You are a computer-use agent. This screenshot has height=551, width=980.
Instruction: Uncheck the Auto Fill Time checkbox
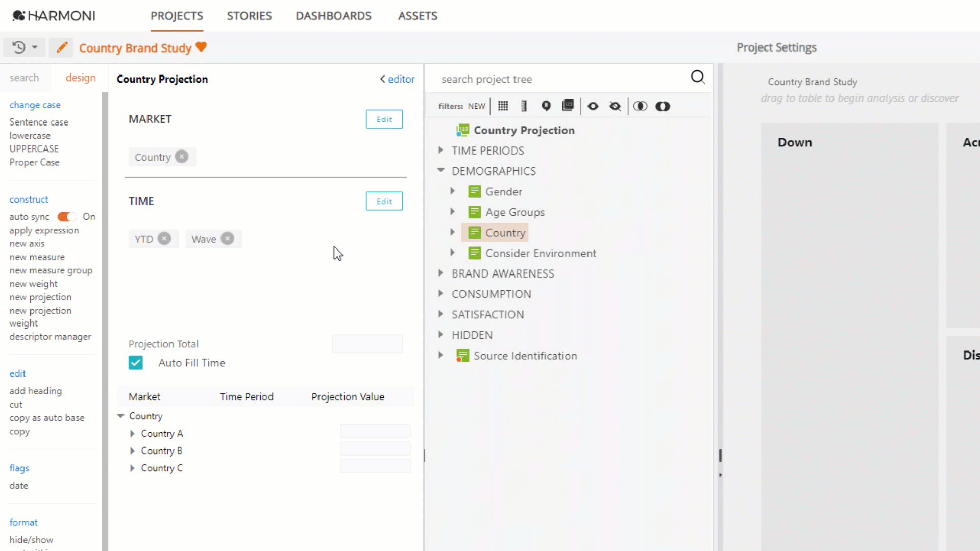click(136, 363)
